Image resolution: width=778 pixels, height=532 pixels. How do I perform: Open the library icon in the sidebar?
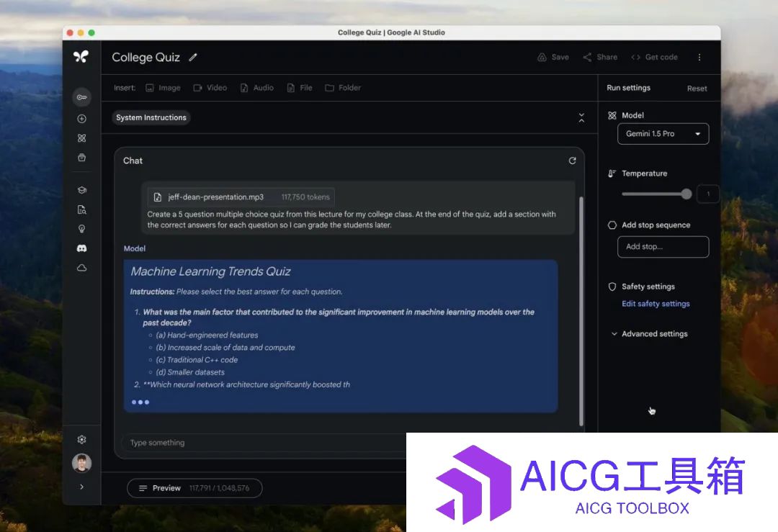(x=82, y=158)
